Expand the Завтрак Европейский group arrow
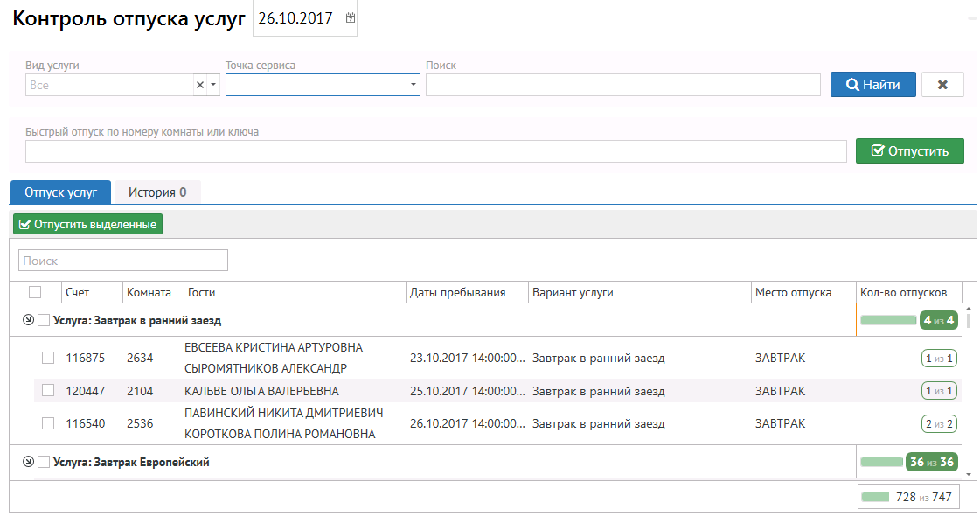 click(28, 462)
